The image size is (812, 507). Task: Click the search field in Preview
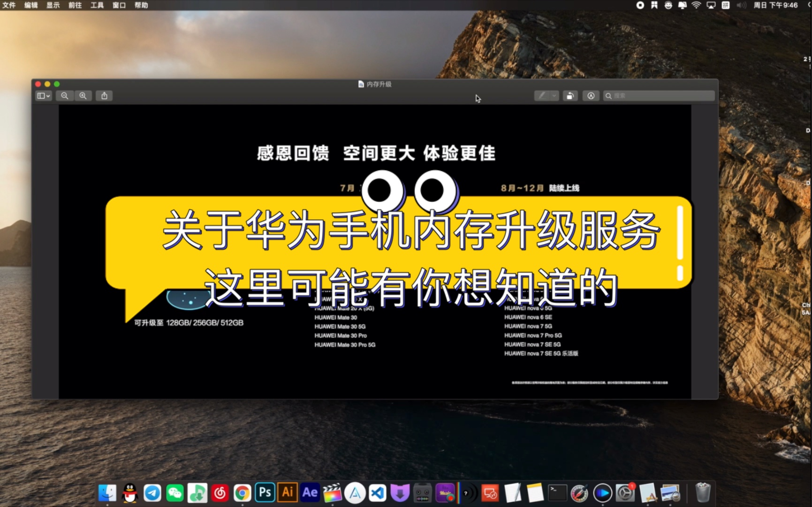[659, 96]
